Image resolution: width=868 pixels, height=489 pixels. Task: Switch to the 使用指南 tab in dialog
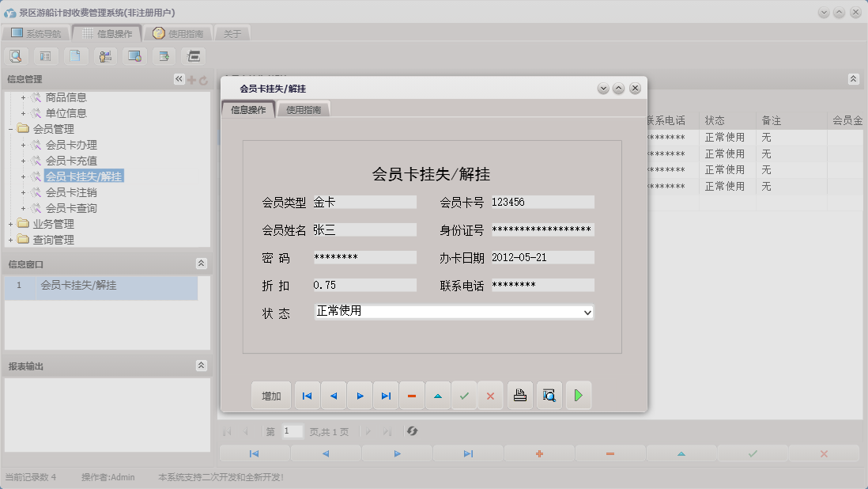click(305, 110)
